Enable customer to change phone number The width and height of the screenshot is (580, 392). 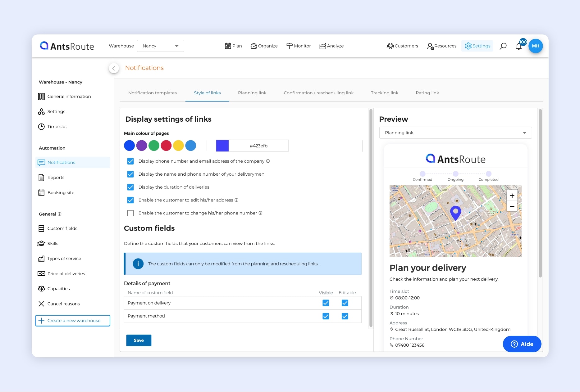pos(130,213)
